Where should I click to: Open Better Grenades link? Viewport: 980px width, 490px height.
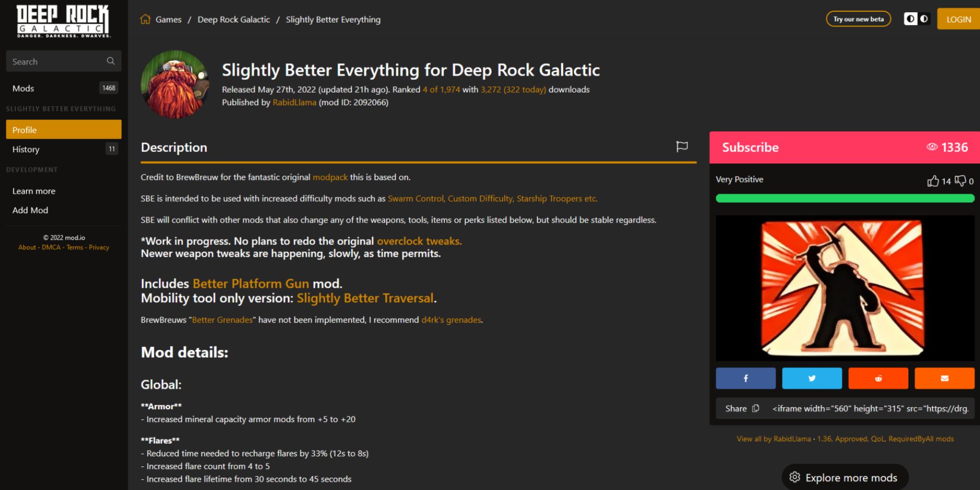[222, 320]
